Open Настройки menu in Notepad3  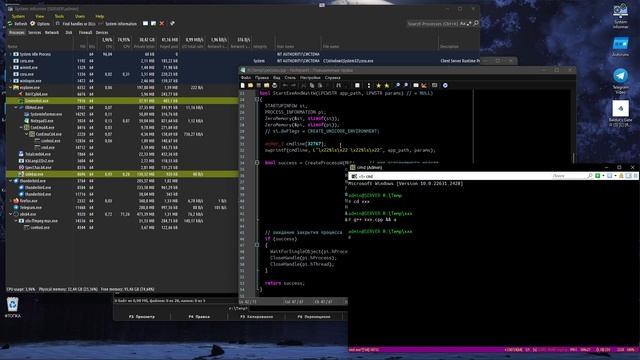310,78
